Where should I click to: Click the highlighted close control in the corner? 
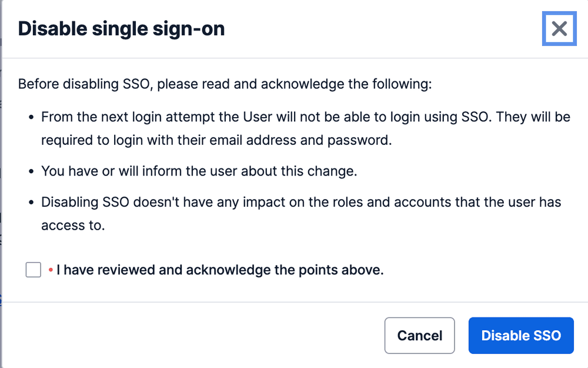[559, 28]
